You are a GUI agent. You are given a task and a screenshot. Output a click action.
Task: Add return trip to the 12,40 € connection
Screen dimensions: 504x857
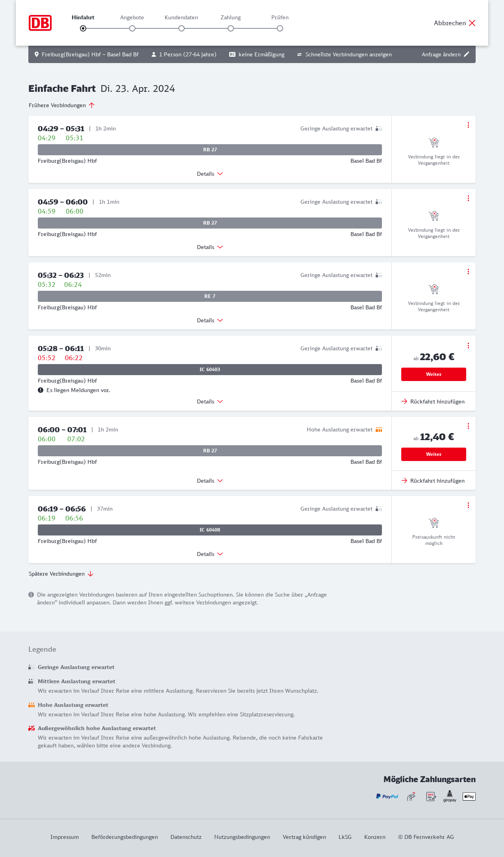[433, 481]
